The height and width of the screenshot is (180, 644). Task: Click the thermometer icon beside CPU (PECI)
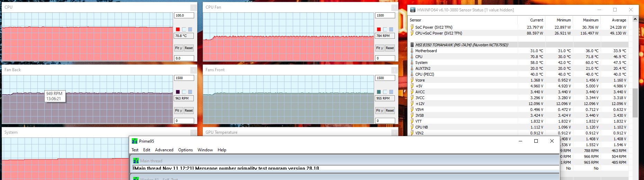[412, 74]
